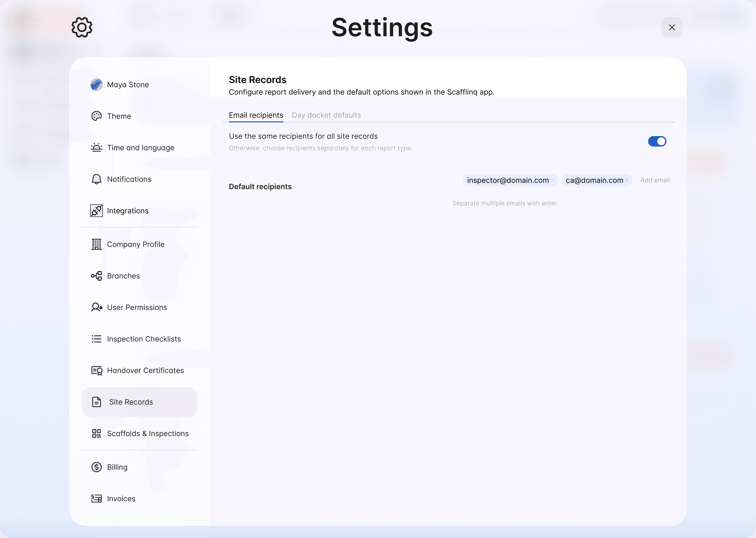Open User Permissions label
The height and width of the screenshot is (538, 756).
(137, 307)
